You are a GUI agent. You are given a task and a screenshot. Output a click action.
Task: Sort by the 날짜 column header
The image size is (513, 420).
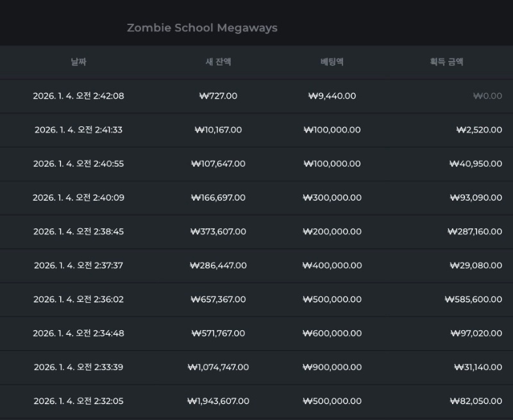point(78,62)
